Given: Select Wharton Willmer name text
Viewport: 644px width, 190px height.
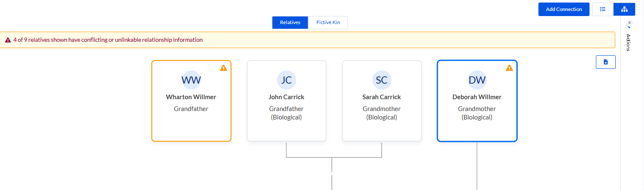Looking at the screenshot, I should click(191, 97).
